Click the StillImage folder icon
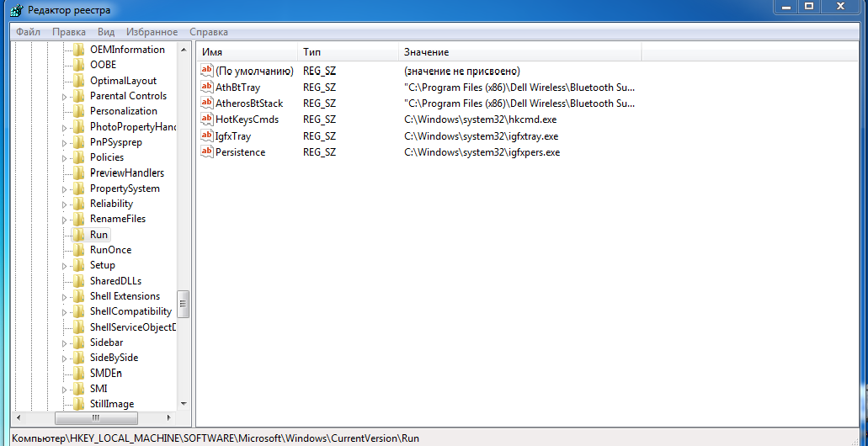Viewport: 868px width, 446px height. click(x=78, y=404)
